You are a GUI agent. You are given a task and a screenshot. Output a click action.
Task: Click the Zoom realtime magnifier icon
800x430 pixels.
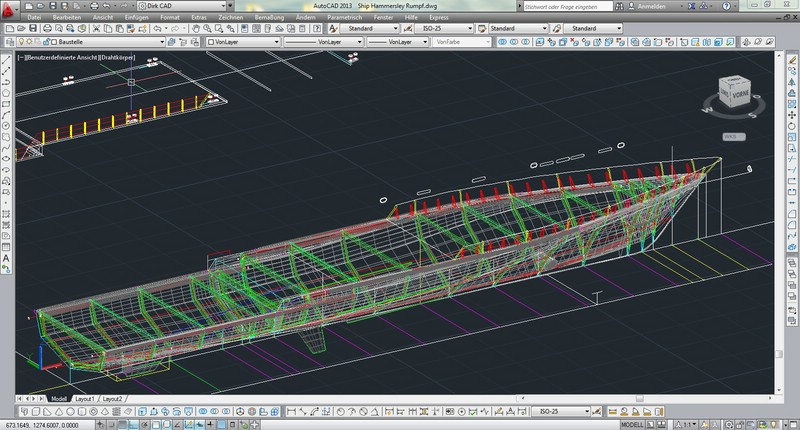tap(207, 29)
